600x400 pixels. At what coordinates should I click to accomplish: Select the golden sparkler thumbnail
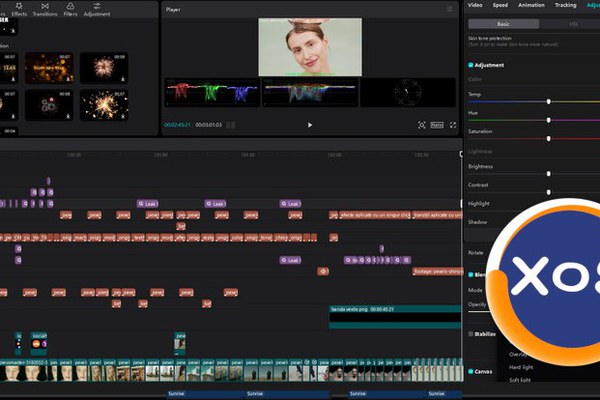coord(104,105)
